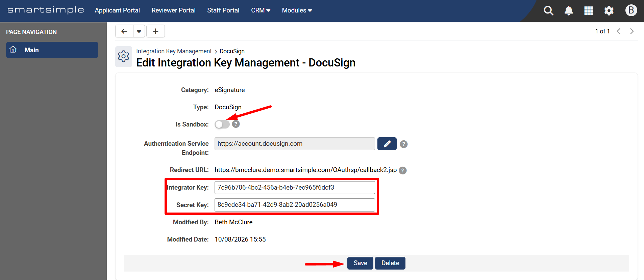Open the Staff Portal
The image size is (644, 280).
[x=223, y=10]
